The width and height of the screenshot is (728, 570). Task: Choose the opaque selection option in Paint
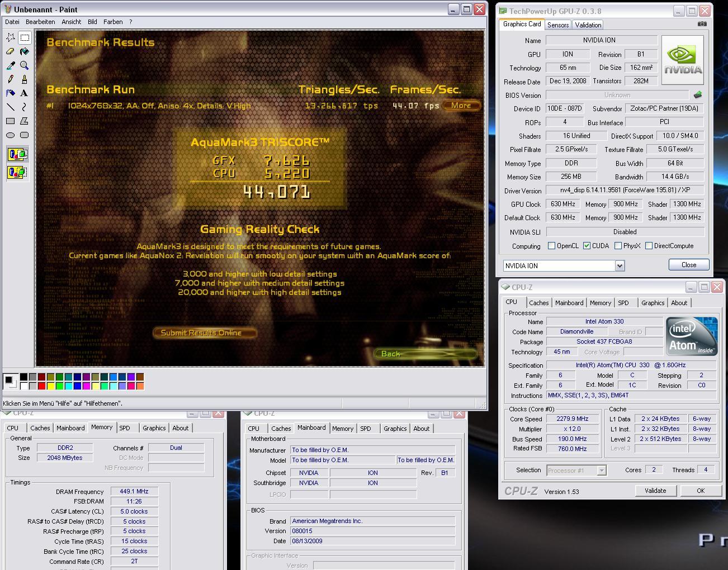click(17, 154)
